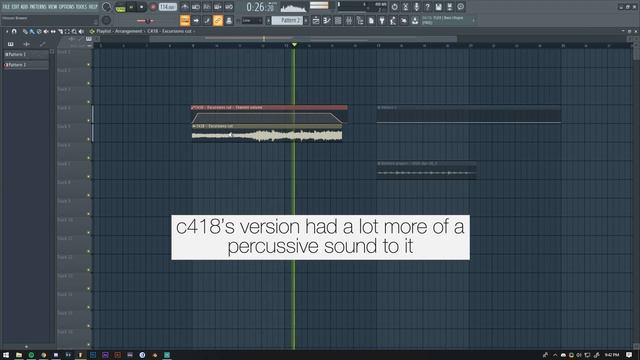This screenshot has height=360, width=640.
Task: Toggle recording countdown icon
Action: pyautogui.click(x=207, y=7)
